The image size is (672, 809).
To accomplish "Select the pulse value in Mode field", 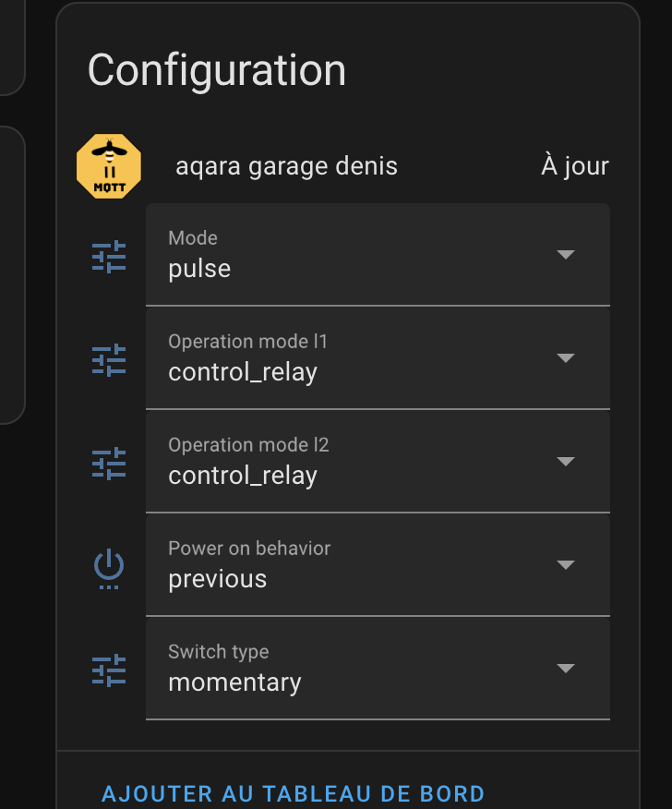I will tap(199, 270).
